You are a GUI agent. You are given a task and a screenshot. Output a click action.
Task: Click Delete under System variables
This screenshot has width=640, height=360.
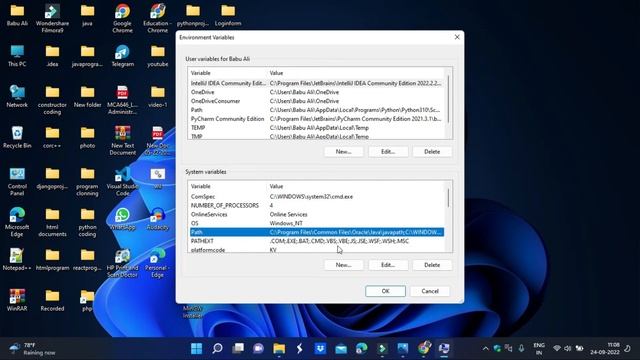[x=432, y=265]
